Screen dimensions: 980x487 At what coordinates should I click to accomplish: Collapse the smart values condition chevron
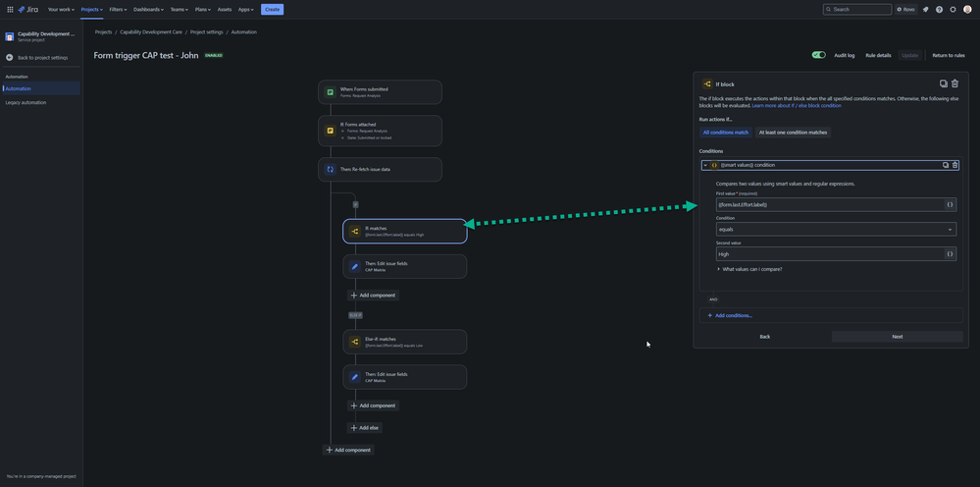pos(705,165)
